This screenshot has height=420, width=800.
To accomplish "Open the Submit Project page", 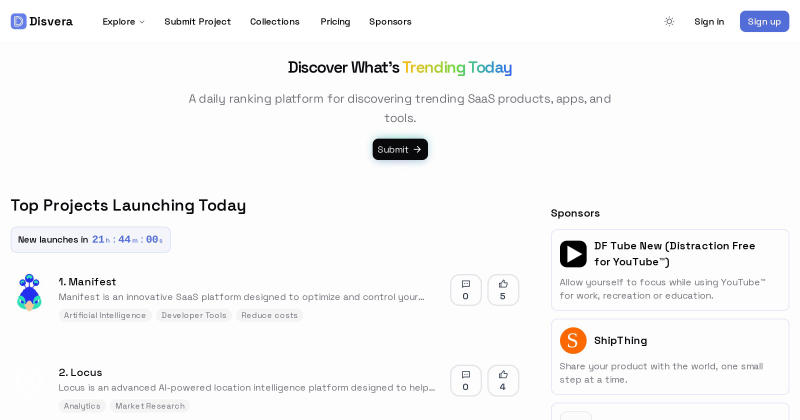I will pyautogui.click(x=197, y=21).
